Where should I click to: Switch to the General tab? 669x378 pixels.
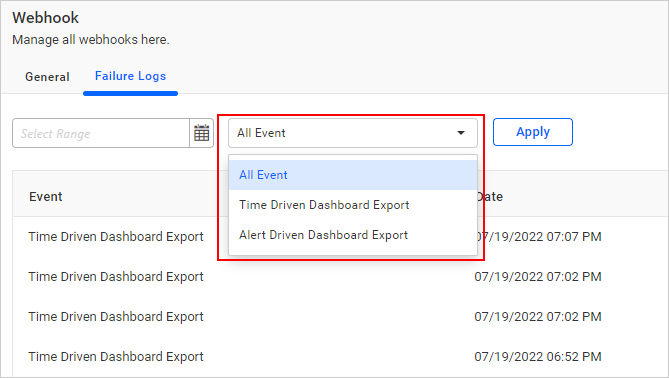pos(47,77)
